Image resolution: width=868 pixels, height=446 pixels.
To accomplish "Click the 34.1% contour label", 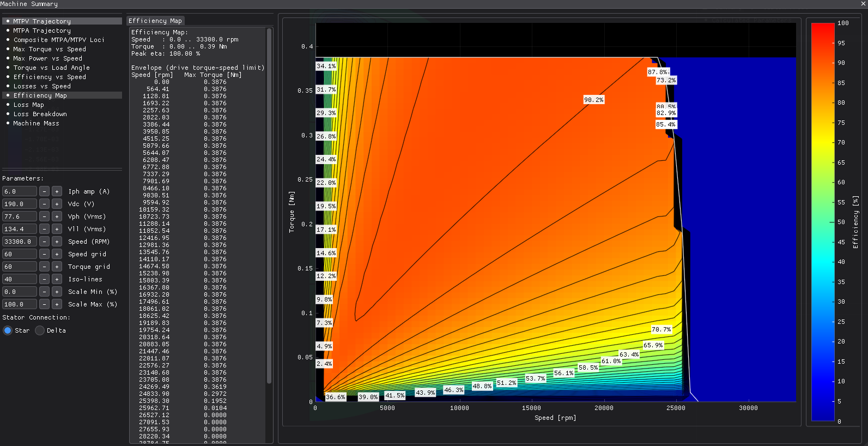I will [x=326, y=66].
